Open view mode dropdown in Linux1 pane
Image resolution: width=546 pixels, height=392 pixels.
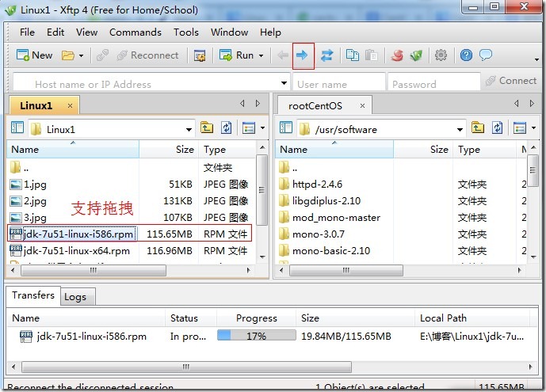[x=262, y=128]
